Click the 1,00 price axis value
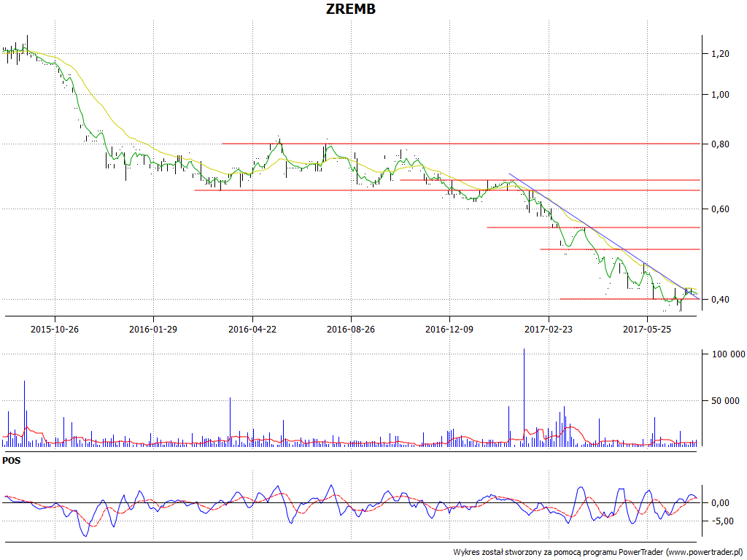Image resolution: width=747 pixels, height=560 pixels. click(720, 95)
